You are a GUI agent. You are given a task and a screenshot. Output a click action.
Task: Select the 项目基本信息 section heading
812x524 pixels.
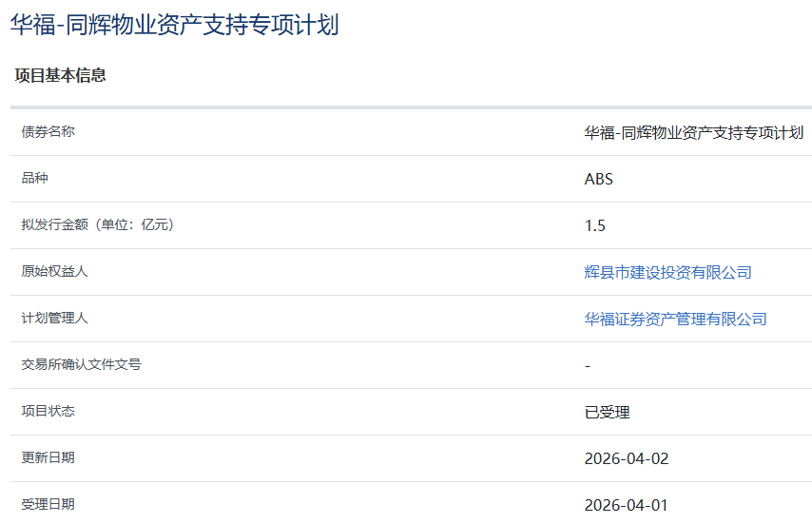(61, 75)
